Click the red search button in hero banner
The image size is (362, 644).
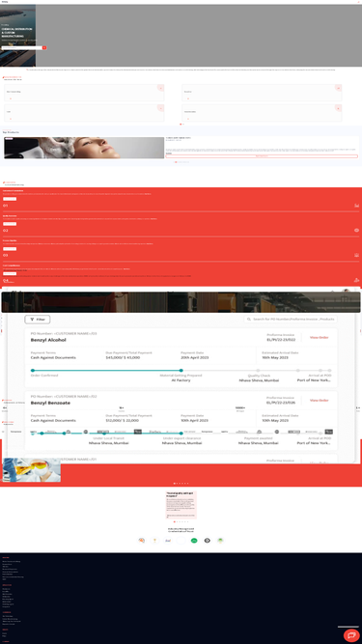tap(44, 47)
